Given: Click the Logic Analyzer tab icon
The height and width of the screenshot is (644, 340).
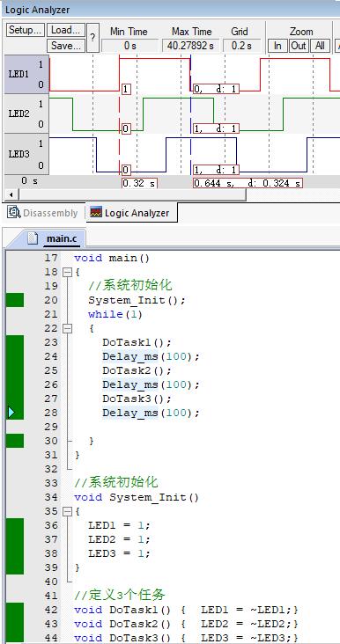Looking at the screenshot, I should [96, 212].
